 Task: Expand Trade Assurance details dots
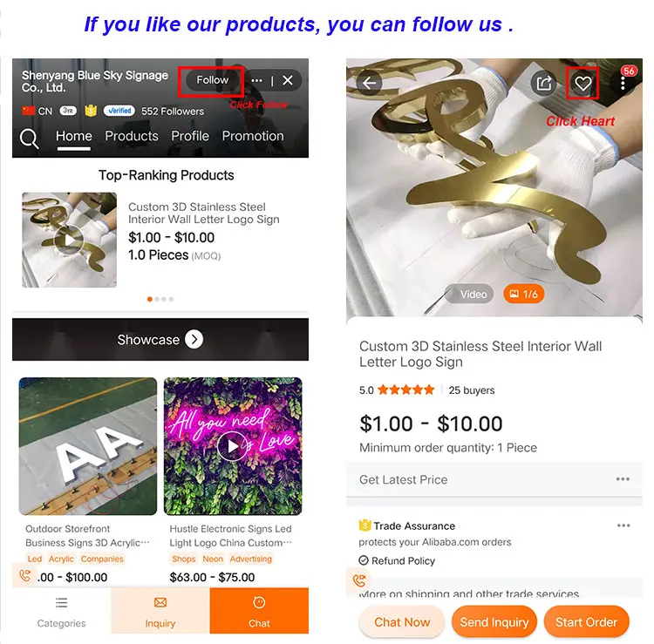pyautogui.click(x=623, y=525)
